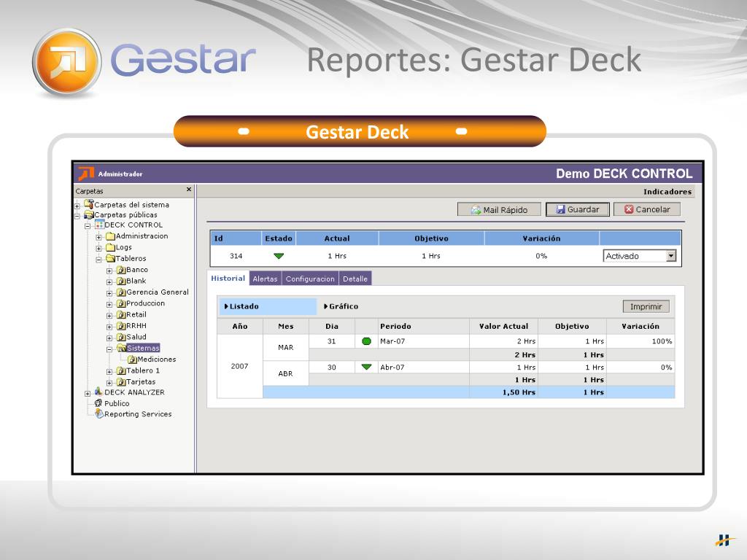The height and width of the screenshot is (560, 747).
Task: Show the Listado view
Action: tap(268, 306)
